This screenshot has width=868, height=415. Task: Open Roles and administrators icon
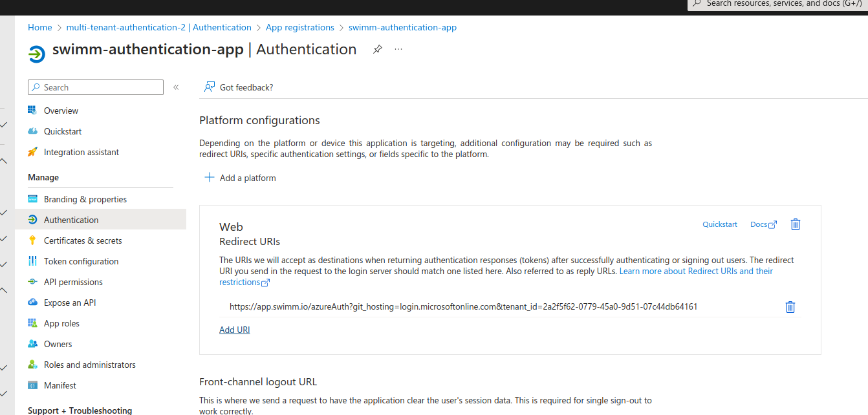coord(32,365)
